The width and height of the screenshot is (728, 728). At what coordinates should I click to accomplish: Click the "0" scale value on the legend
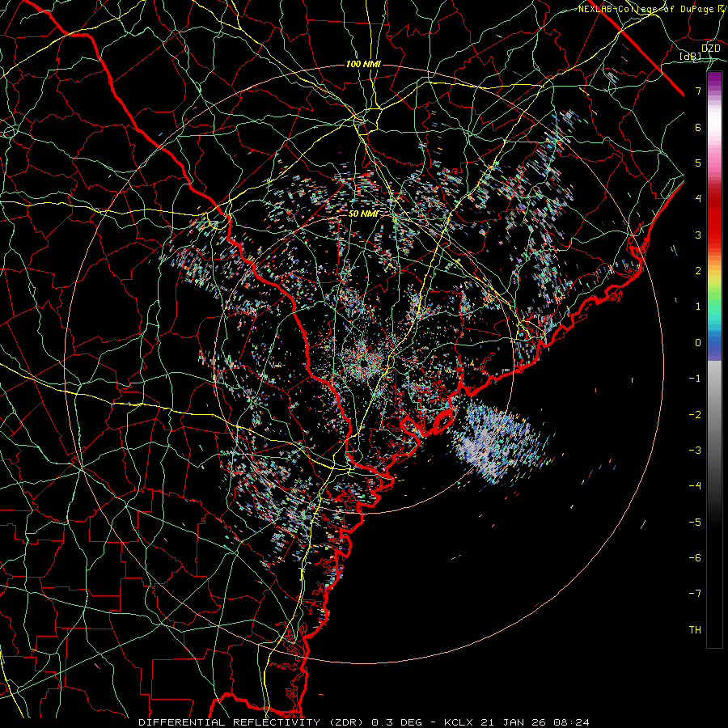point(698,343)
